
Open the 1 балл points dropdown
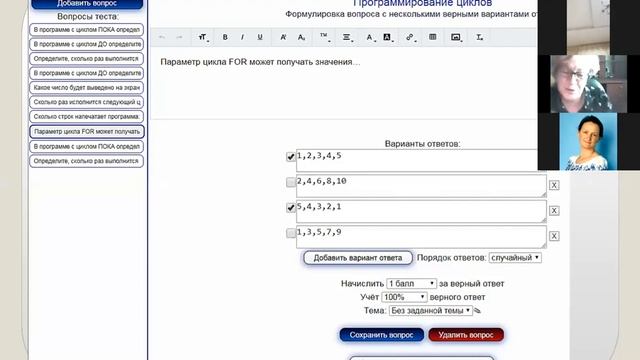point(411,283)
